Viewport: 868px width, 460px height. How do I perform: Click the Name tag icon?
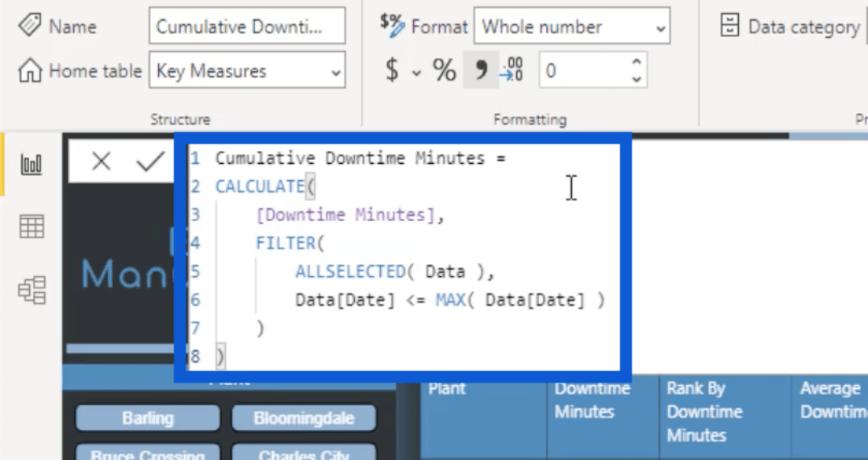coord(30,26)
